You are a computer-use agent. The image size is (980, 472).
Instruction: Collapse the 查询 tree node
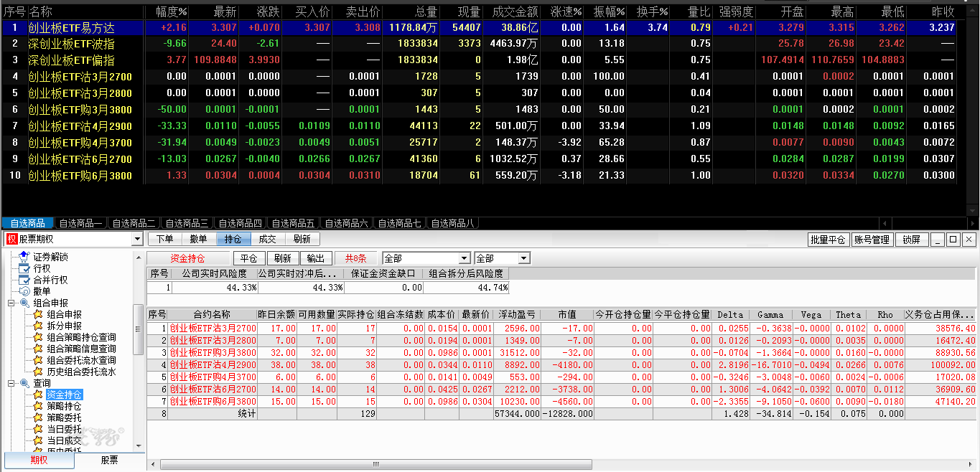[11, 383]
